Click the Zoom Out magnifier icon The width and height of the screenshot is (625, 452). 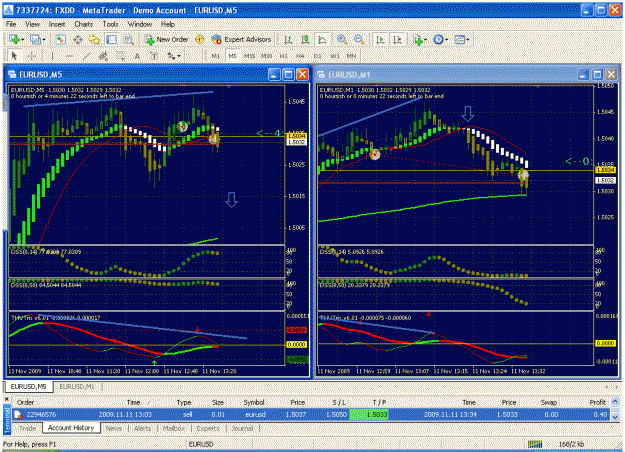[x=359, y=39]
